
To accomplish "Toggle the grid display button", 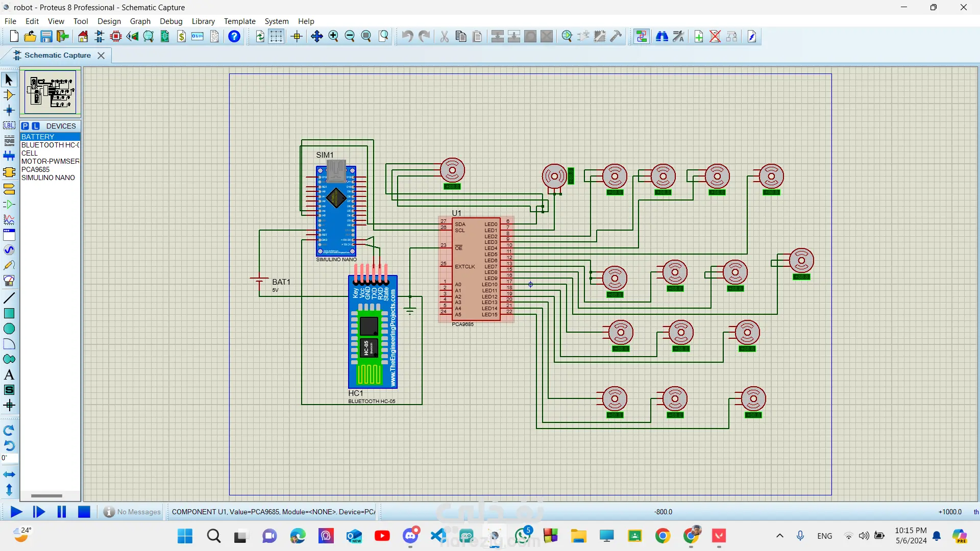I will [x=276, y=36].
